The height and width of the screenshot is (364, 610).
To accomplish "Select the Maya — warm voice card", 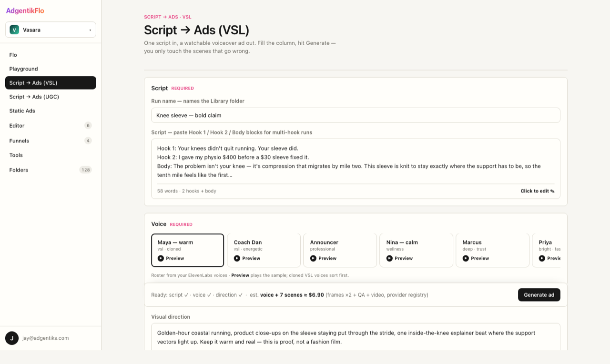I will [x=188, y=250].
